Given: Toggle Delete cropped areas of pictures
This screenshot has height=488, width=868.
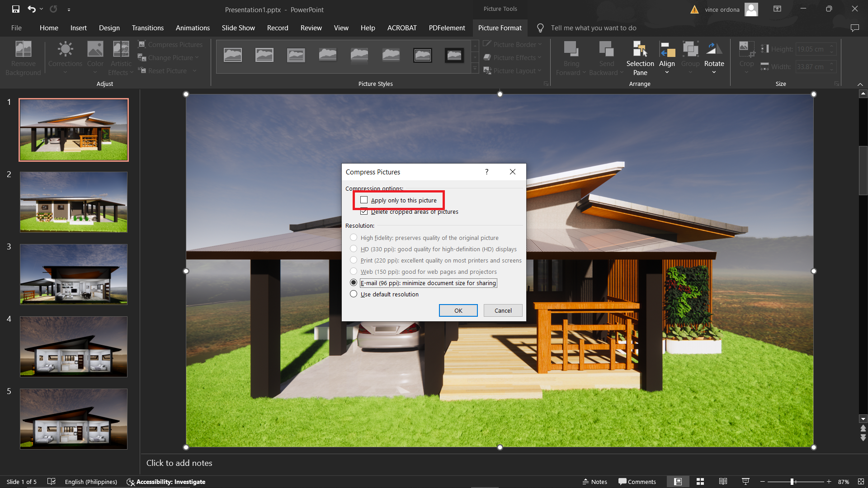Looking at the screenshot, I should pos(365,211).
